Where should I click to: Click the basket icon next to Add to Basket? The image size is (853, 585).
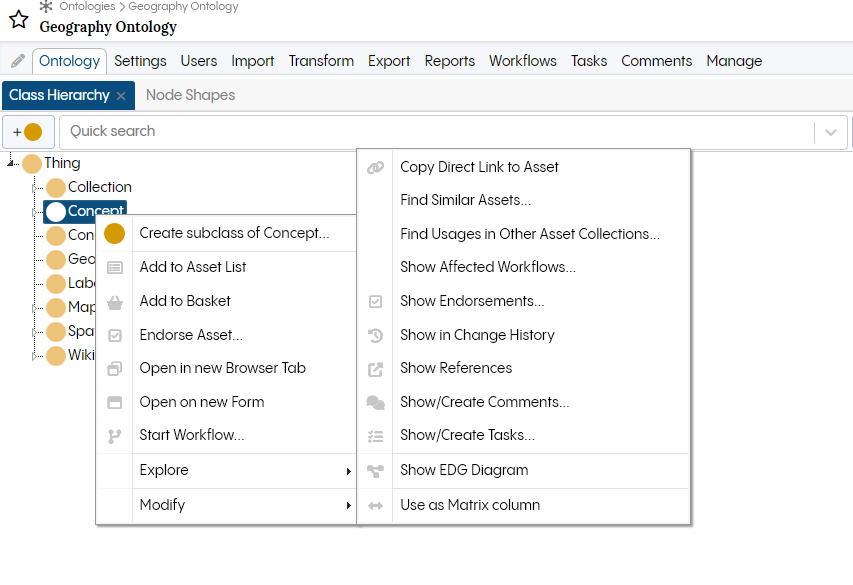click(x=115, y=300)
